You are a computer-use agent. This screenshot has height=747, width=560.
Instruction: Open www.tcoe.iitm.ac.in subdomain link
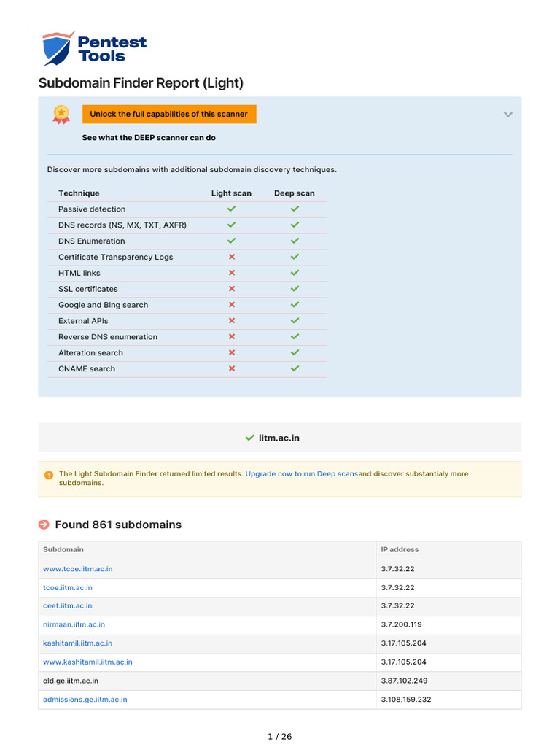click(78, 568)
